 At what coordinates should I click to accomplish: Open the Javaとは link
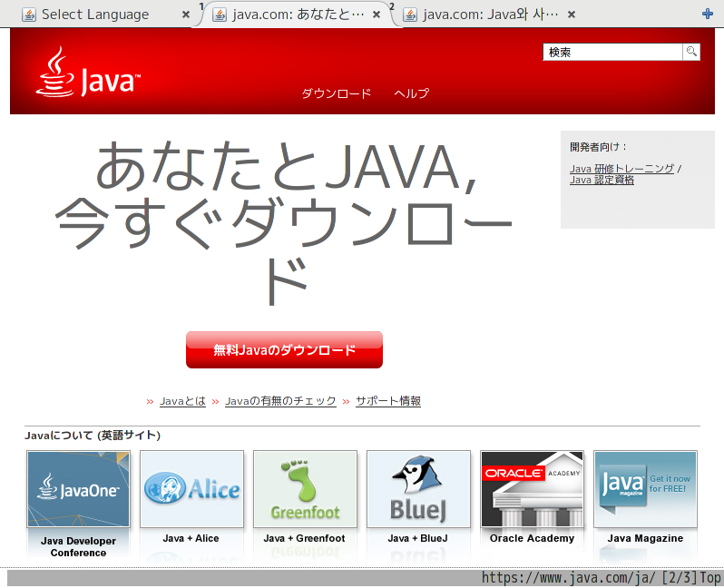click(x=183, y=401)
